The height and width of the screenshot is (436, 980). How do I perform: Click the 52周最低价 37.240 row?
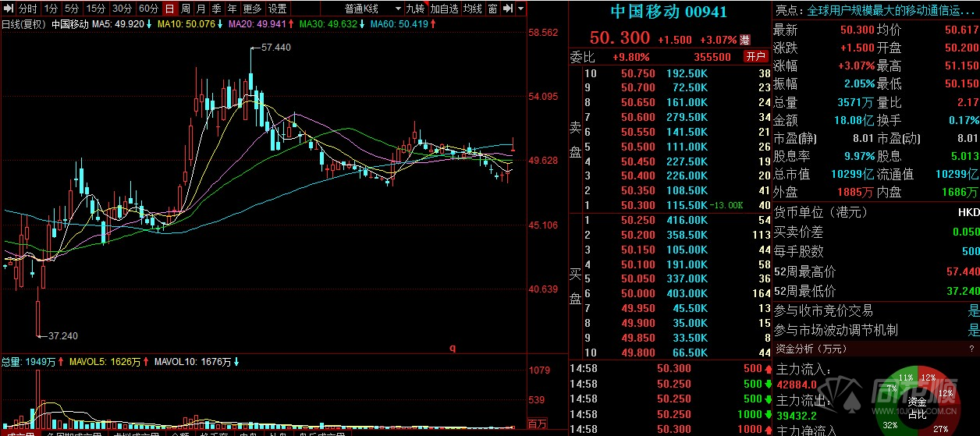click(x=875, y=291)
